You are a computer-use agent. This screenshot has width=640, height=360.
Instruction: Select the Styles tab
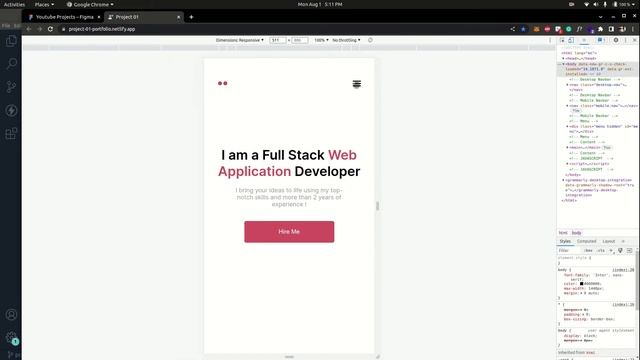tap(565, 241)
